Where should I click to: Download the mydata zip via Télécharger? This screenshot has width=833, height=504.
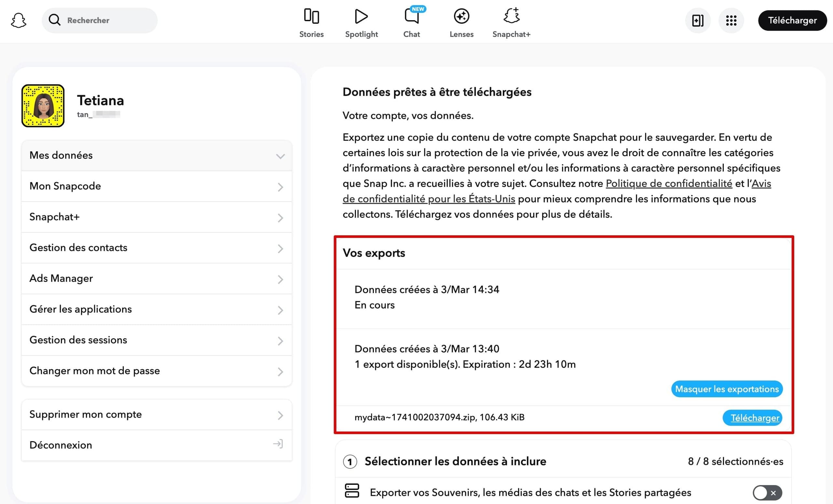click(x=753, y=418)
